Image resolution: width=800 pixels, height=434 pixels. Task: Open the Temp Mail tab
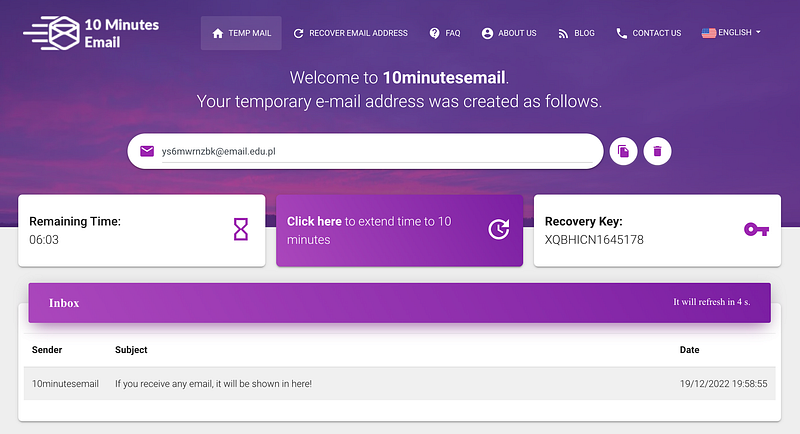tap(241, 33)
